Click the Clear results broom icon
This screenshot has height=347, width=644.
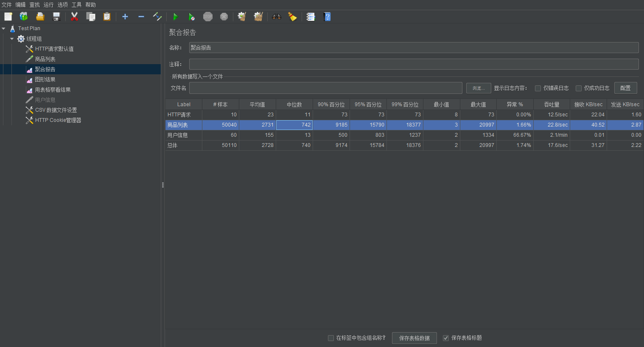pyautogui.click(x=242, y=17)
